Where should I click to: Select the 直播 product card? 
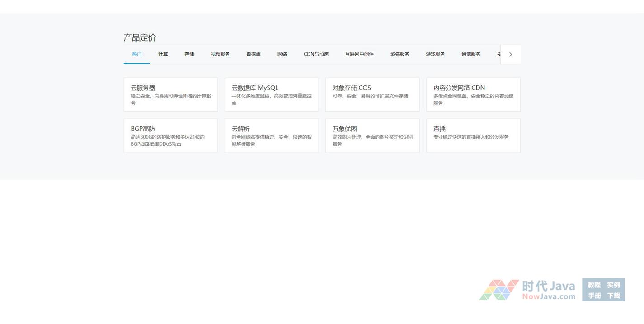[x=473, y=136]
